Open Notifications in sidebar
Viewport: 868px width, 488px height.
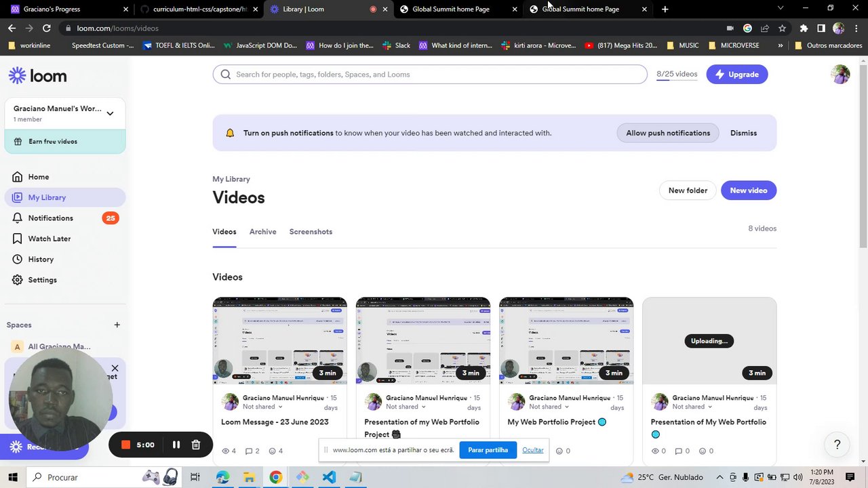pyautogui.click(x=64, y=218)
